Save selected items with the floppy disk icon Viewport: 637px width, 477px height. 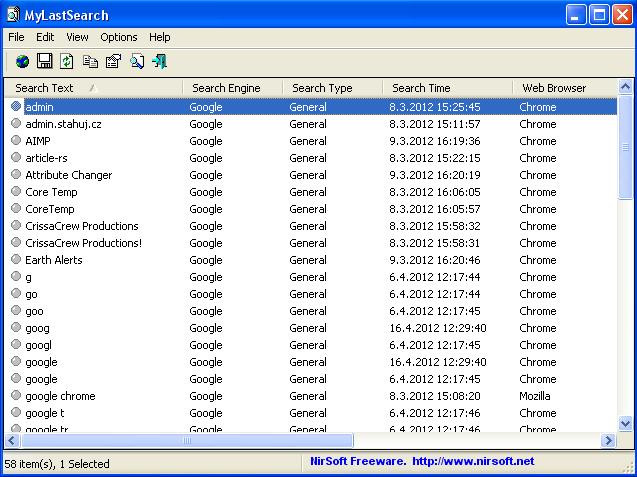[x=44, y=61]
